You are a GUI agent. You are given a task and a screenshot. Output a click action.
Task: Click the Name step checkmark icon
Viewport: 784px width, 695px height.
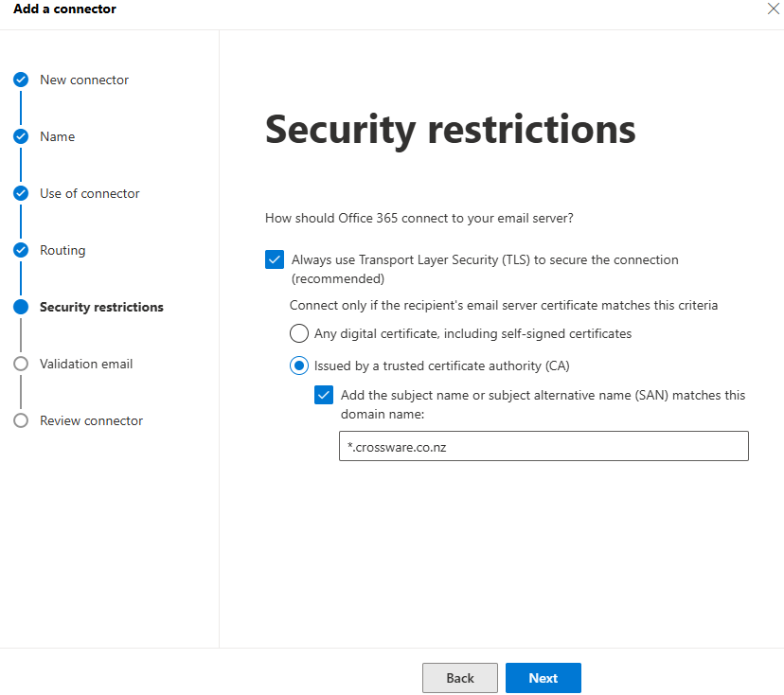[x=21, y=137]
